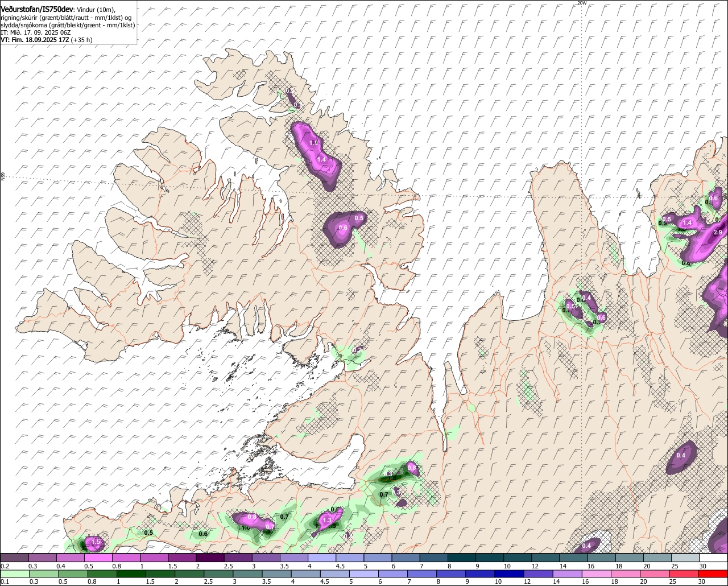Image resolution: width=728 pixels, height=586 pixels.
Task: Select dark teal 8 swatch in upper legend
Action: [x=462, y=558]
